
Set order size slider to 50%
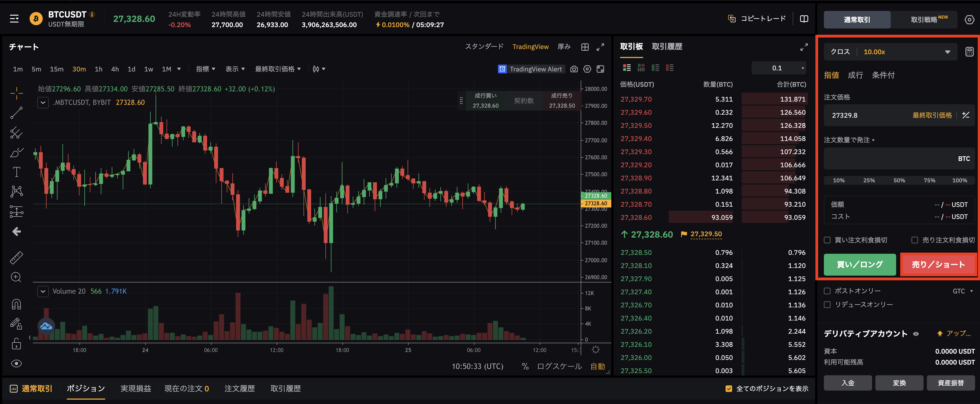click(x=899, y=181)
